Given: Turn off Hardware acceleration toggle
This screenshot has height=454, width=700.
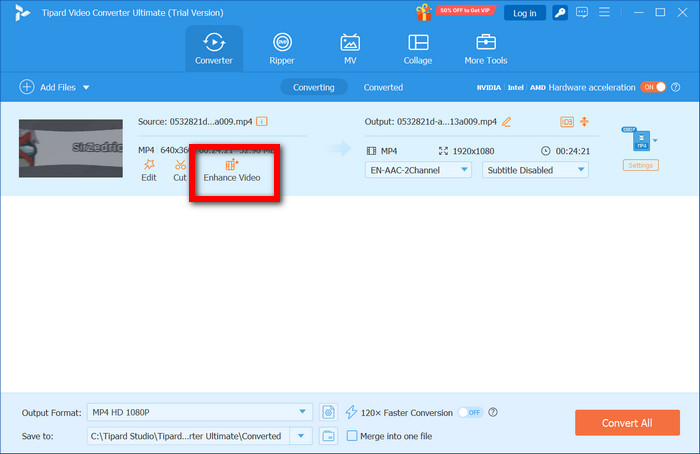Looking at the screenshot, I should [652, 87].
